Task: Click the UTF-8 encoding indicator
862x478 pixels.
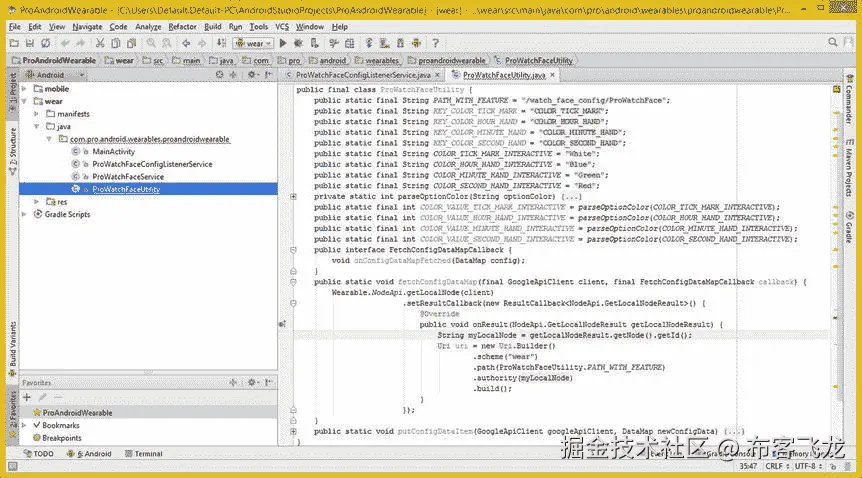Action: tap(808, 466)
